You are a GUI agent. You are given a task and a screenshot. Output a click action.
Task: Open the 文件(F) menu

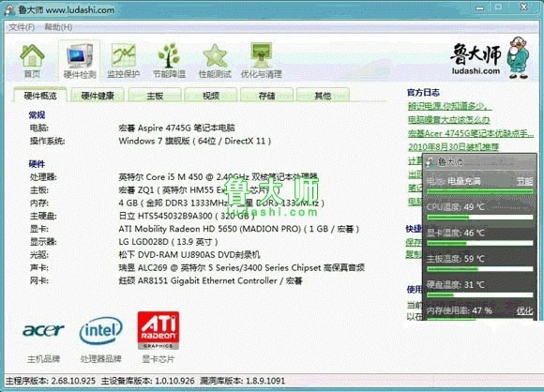pyautogui.click(x=22, y=27)
